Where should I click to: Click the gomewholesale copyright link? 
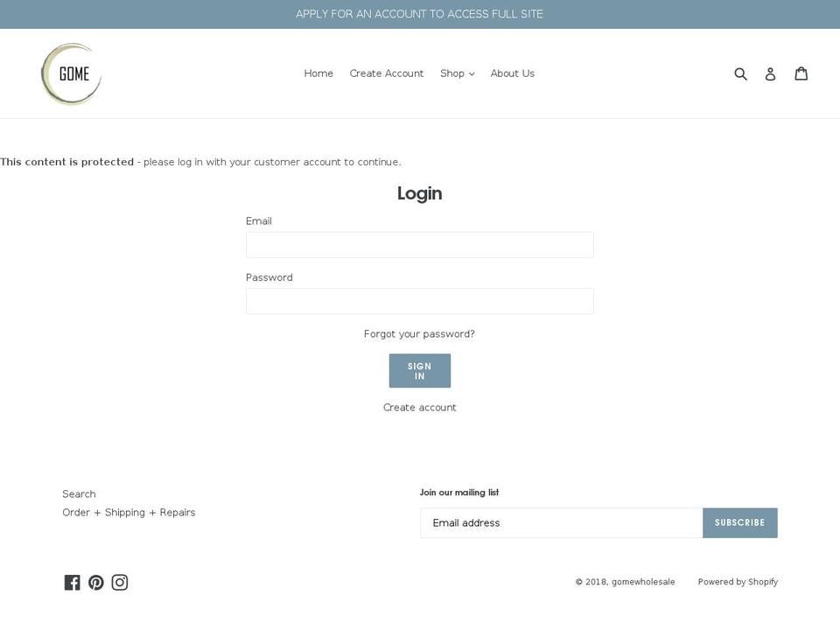point(643,582)
